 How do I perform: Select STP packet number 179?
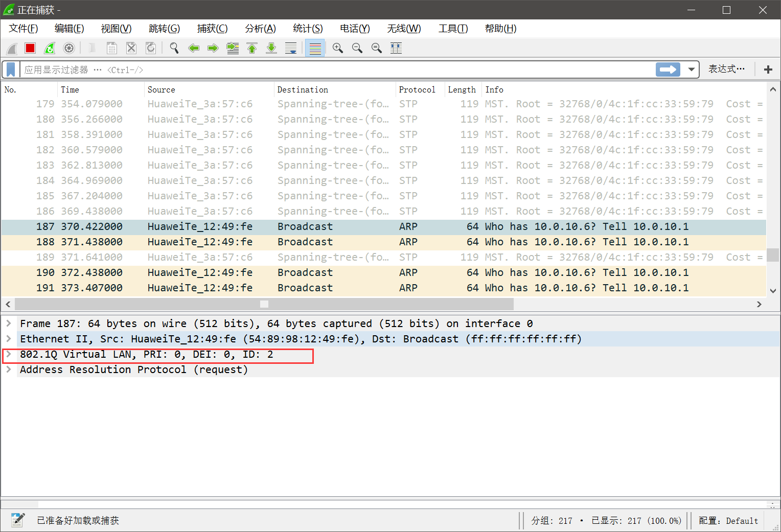click(x=383, y=104)
